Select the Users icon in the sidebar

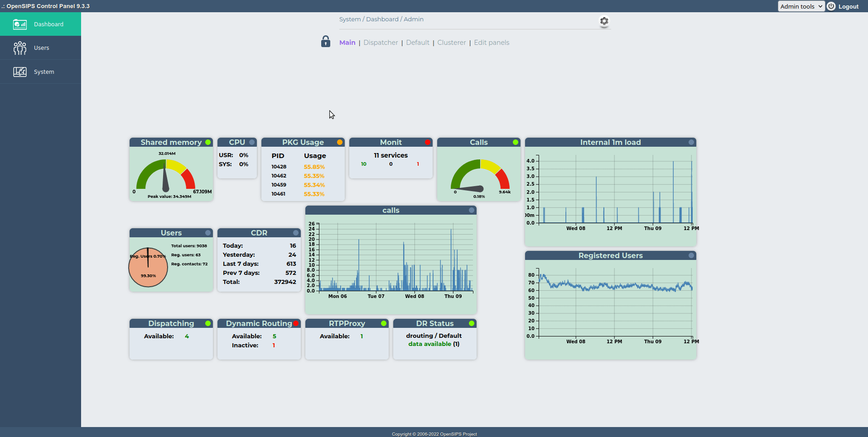[20, 48]
